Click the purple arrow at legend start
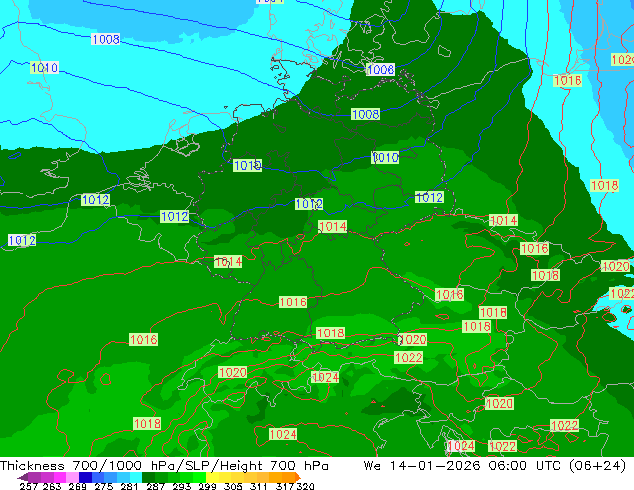634x490 pixels. click(23, 477)
